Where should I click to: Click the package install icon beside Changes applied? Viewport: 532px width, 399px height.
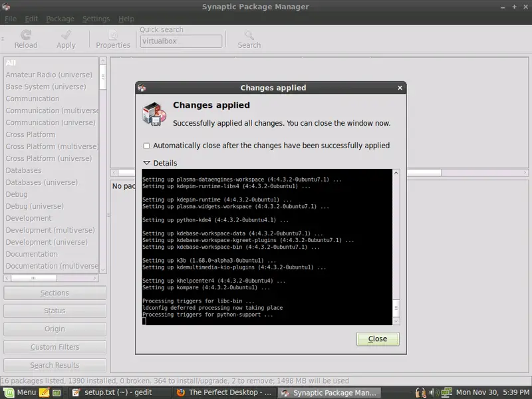pyautogui.click(x=154, y=114)
